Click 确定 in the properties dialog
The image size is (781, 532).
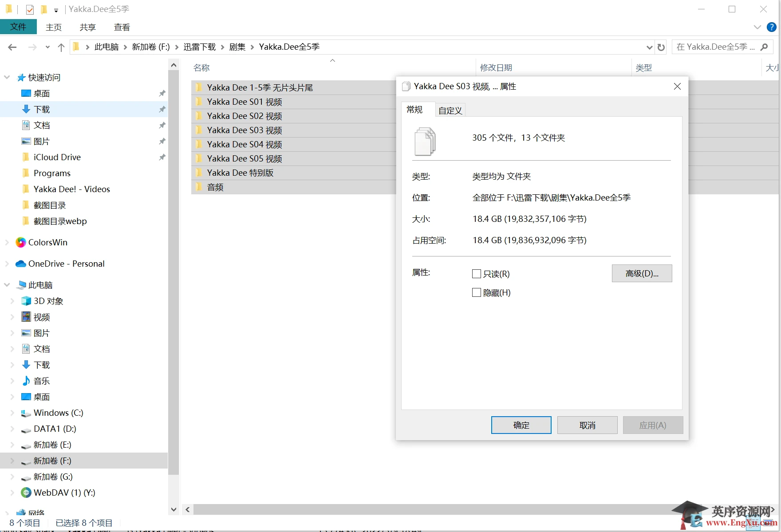[x=521, y=425]
